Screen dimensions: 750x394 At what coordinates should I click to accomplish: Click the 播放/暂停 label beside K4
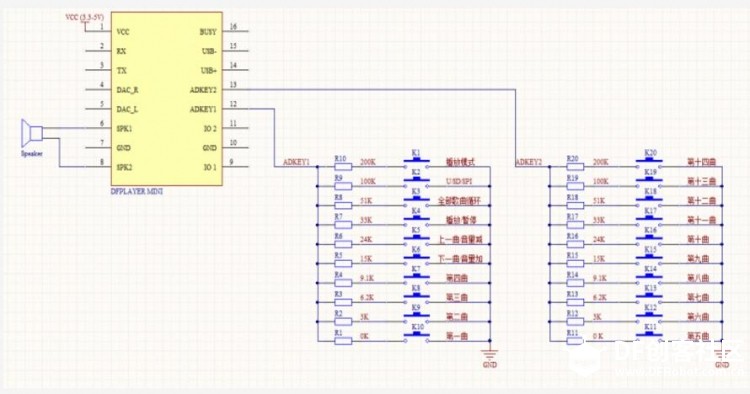point(461,220)
